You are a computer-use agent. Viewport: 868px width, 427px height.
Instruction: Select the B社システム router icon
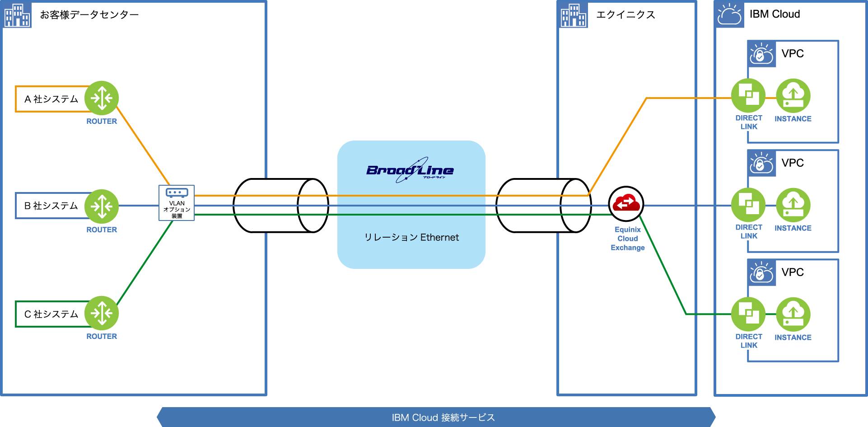point(102,206)
